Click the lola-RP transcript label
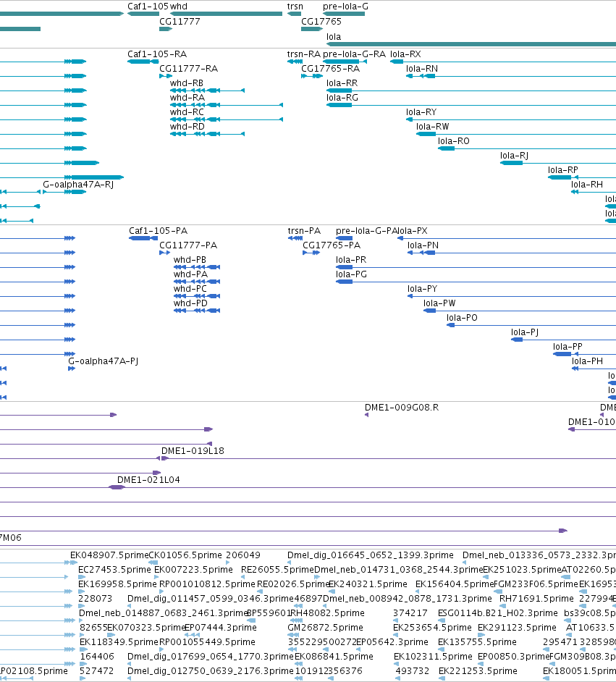Image resolution: width=616 pixels, height=682 pixels. (x=563, y=169)
